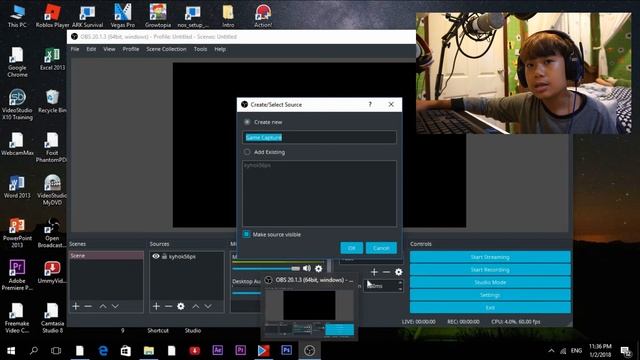Open the View menu in OBS
Screen dimensions: 640x360
[x=109, y=49]
